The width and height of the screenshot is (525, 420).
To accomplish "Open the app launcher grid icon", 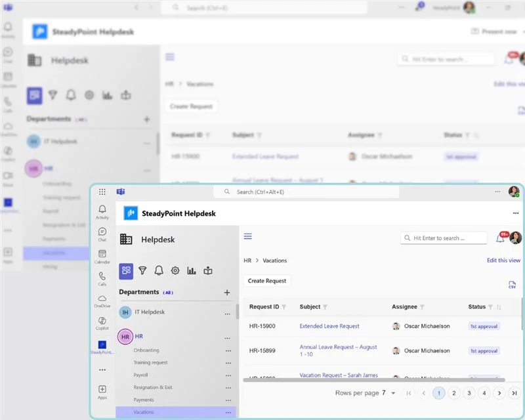I will (x=102, y=192).
